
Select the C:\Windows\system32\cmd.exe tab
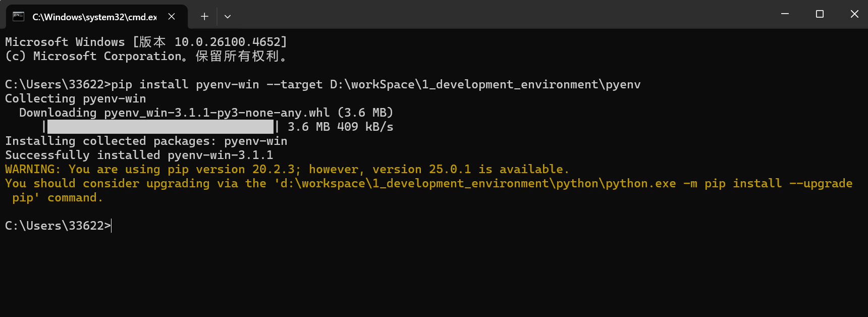coord(94,17)
